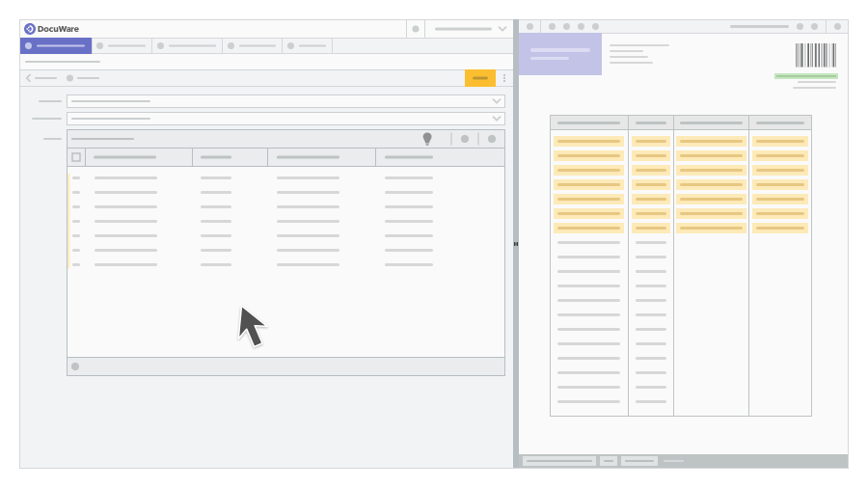Expand the second form field dropdown

496,119
